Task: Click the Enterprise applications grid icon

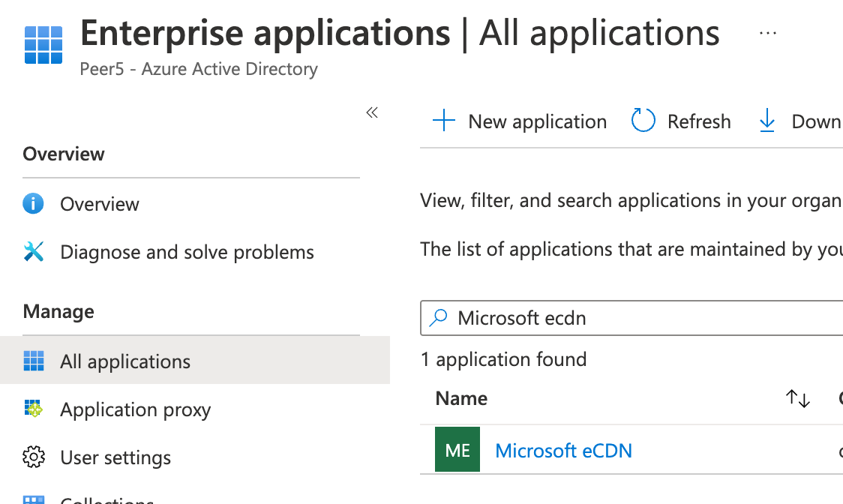Action: [x=43, y=45]
